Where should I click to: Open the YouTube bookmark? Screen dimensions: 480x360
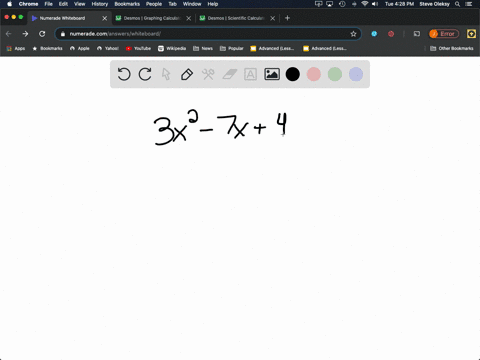click(x=138, y=48)
